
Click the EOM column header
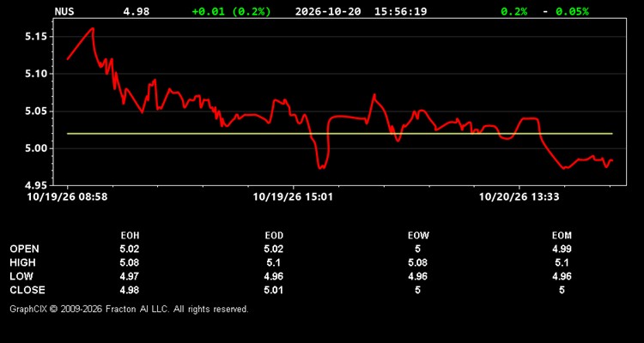(562, 236)
